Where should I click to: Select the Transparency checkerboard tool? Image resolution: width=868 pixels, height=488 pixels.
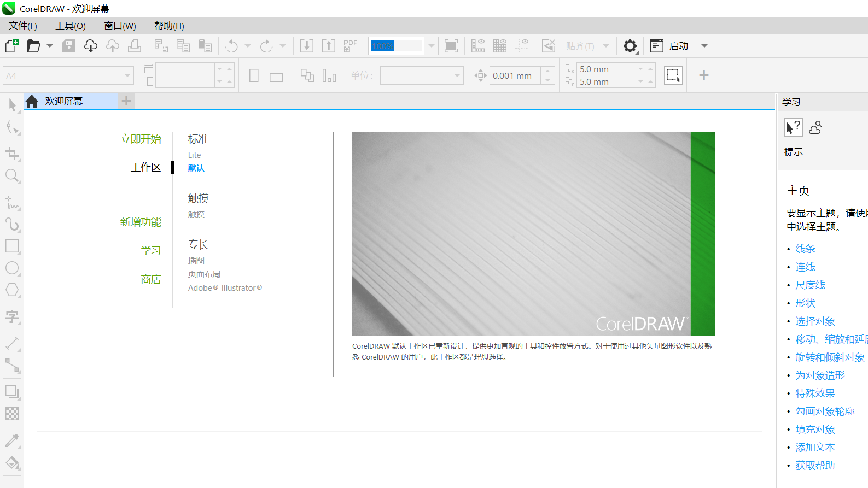[x=12, y=414]
